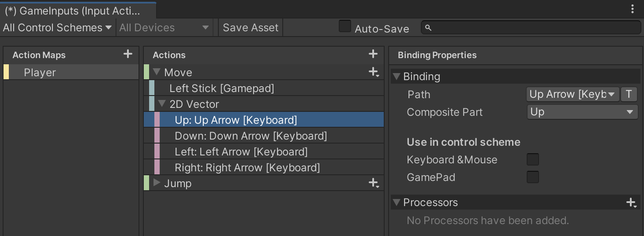Add a binding to the Move action
The width and height of the screenshot is (644, 236).
[374, 72]
